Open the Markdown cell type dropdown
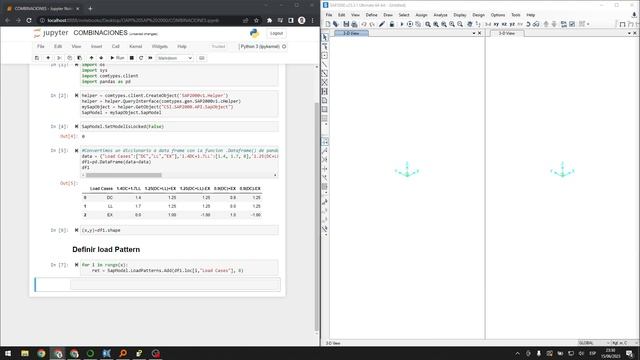 (174, 58)
